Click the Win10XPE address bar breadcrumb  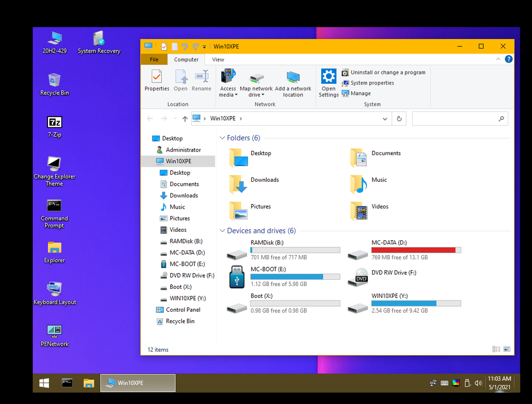(223, 118)
